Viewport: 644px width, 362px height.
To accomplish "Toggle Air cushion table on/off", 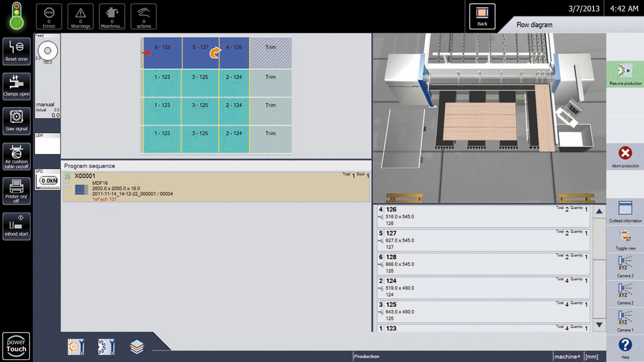I will [x=17, y=156].
